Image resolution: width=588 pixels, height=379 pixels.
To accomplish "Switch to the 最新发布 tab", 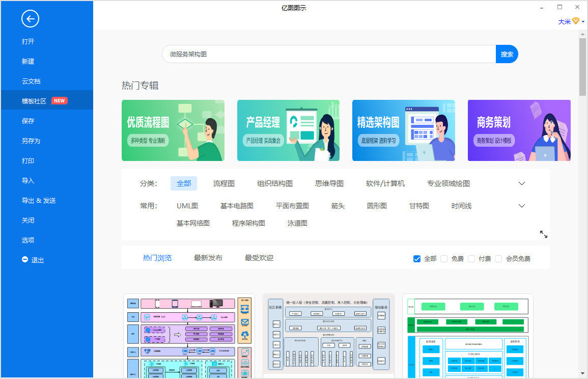I will click(208, 258).
